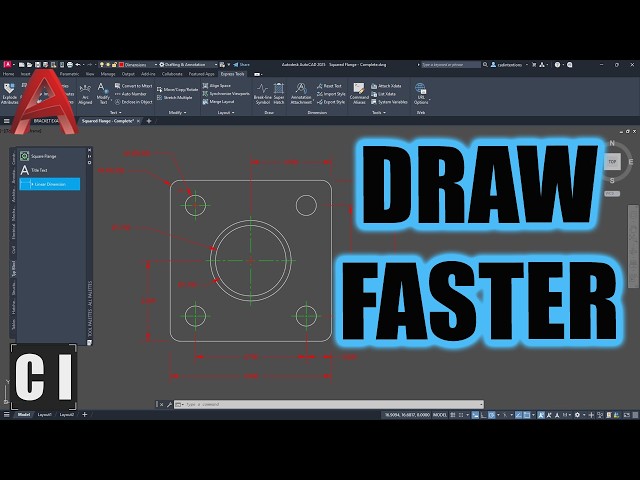Open the Command Aliases editor

[x=359, y=94]
